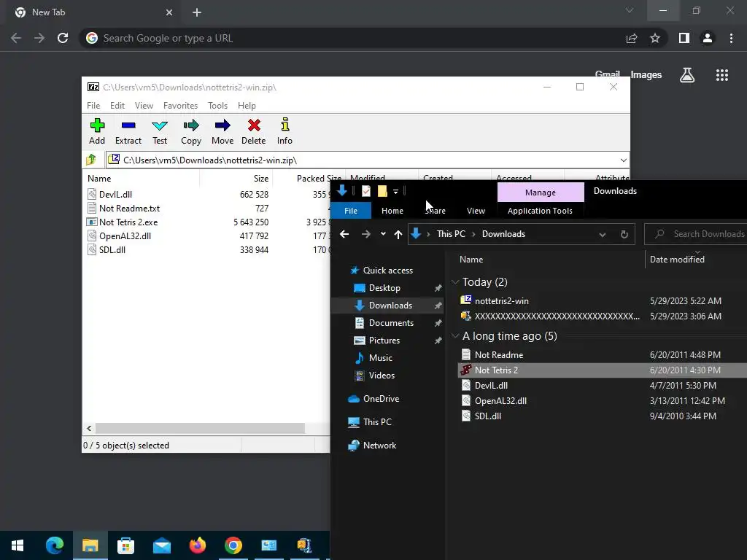Open the Application Tools tab in Explorer
The height and width of the screenshot is (560, 747).
point(540,211)
